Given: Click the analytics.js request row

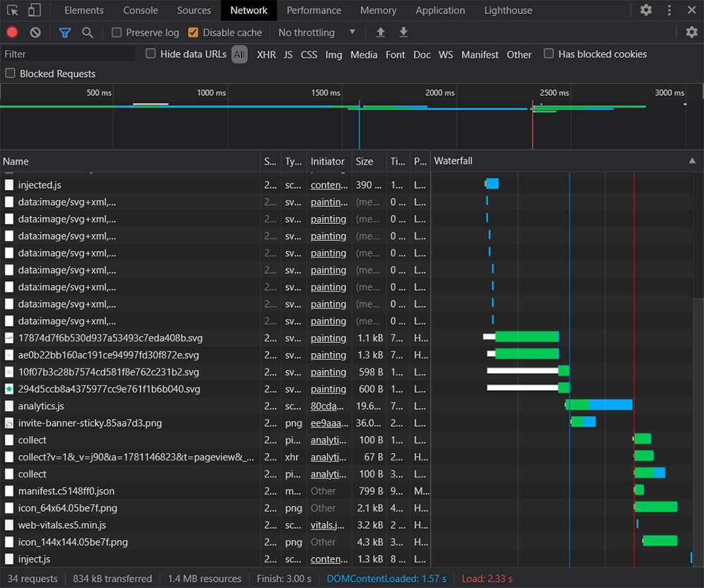Looking at the screenshot, I should click(41, 406).
